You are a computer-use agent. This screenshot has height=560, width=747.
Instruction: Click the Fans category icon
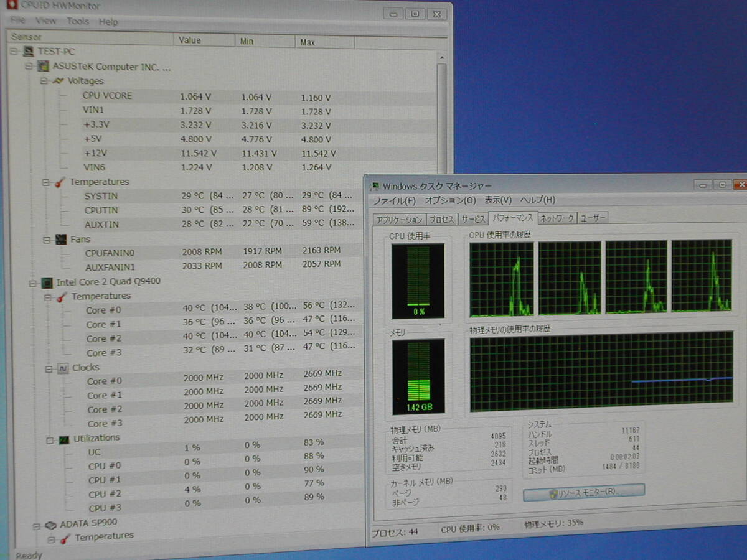coord(61,240)
